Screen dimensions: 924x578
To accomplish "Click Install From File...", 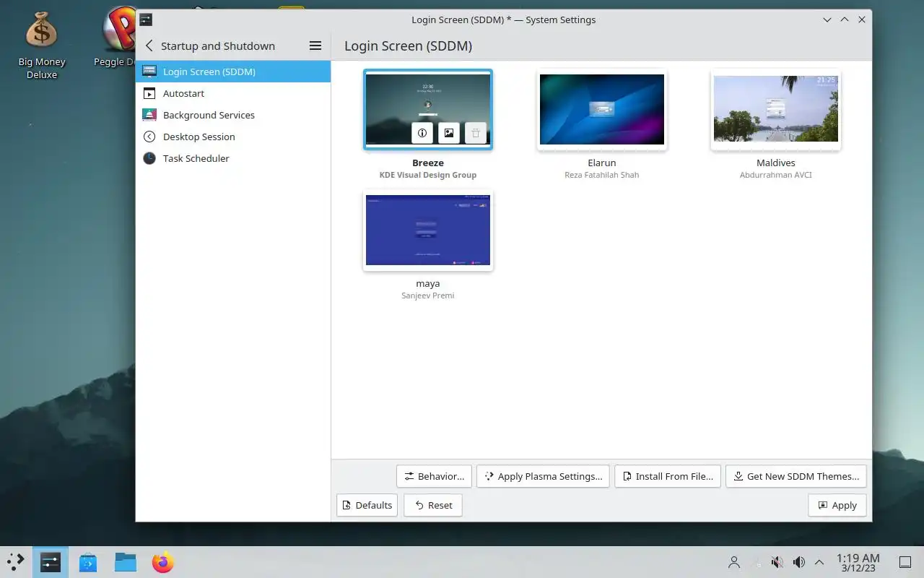I will [668, 476].
